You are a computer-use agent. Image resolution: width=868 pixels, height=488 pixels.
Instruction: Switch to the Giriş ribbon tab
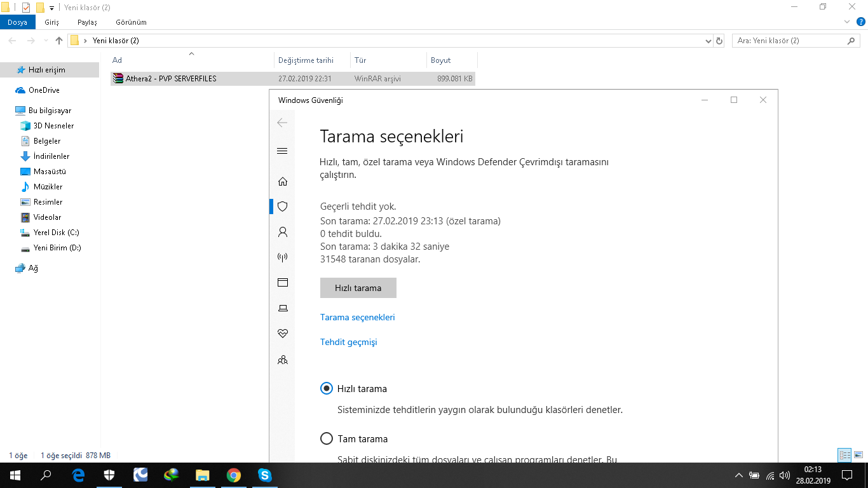click(51, 22)
